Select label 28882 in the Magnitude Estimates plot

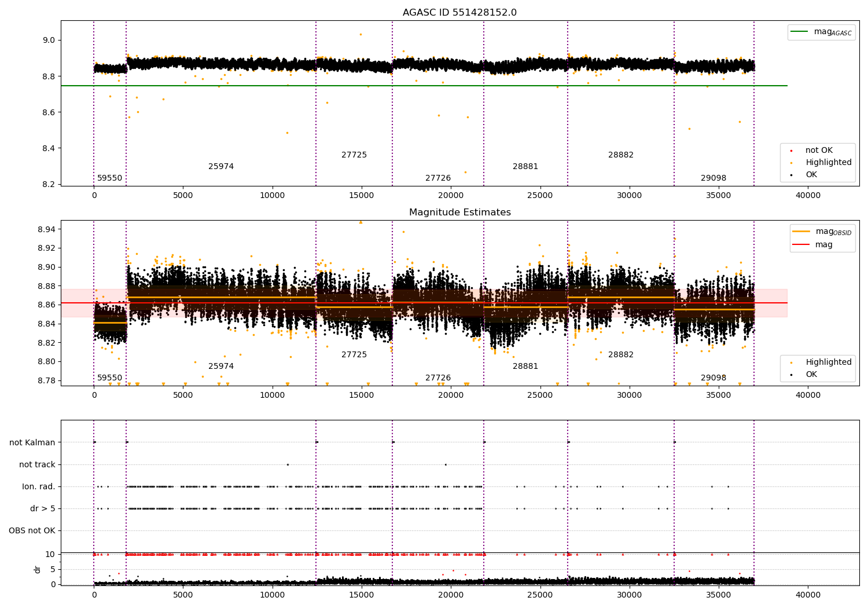pyautogui.click(x=621, y=355)
